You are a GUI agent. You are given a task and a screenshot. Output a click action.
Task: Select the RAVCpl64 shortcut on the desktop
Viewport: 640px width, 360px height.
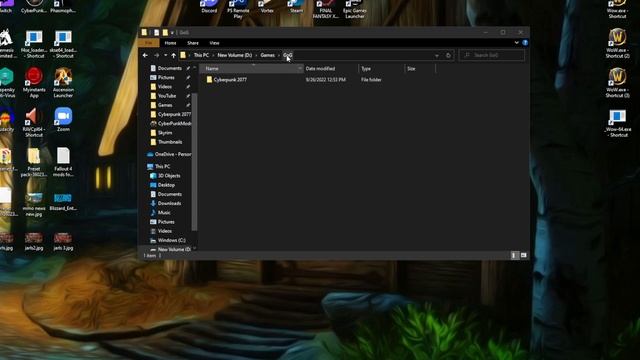coord(34,122)
